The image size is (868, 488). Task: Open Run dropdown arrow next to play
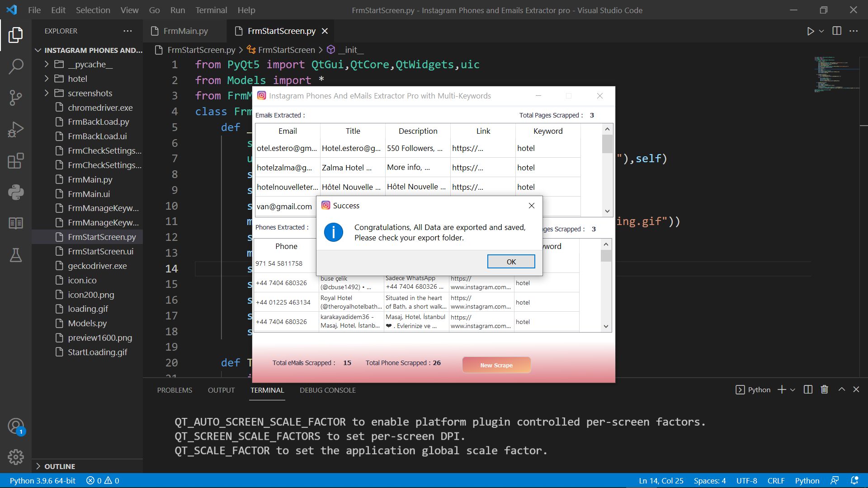821,31
